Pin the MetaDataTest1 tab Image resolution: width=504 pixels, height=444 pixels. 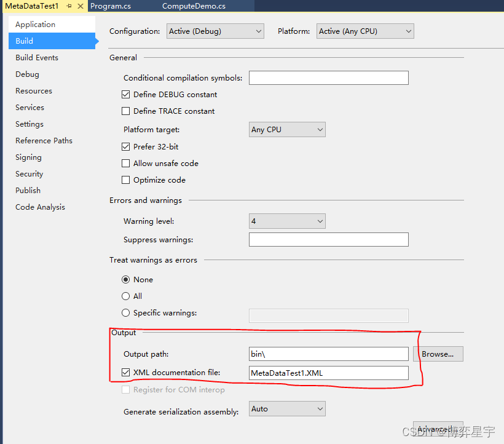coord(69,6)
